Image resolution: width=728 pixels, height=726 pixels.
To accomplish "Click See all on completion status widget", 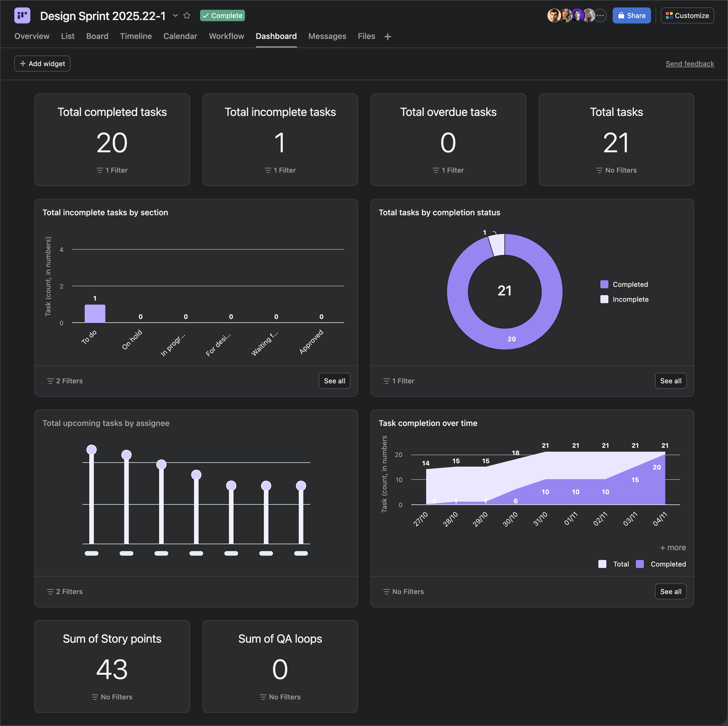I will [671, 381].
